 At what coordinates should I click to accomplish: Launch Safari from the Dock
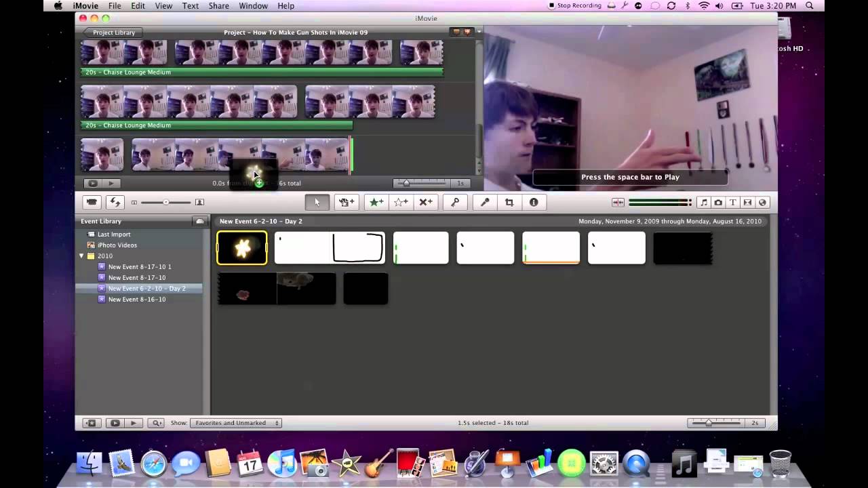click(x=154, y=464)
